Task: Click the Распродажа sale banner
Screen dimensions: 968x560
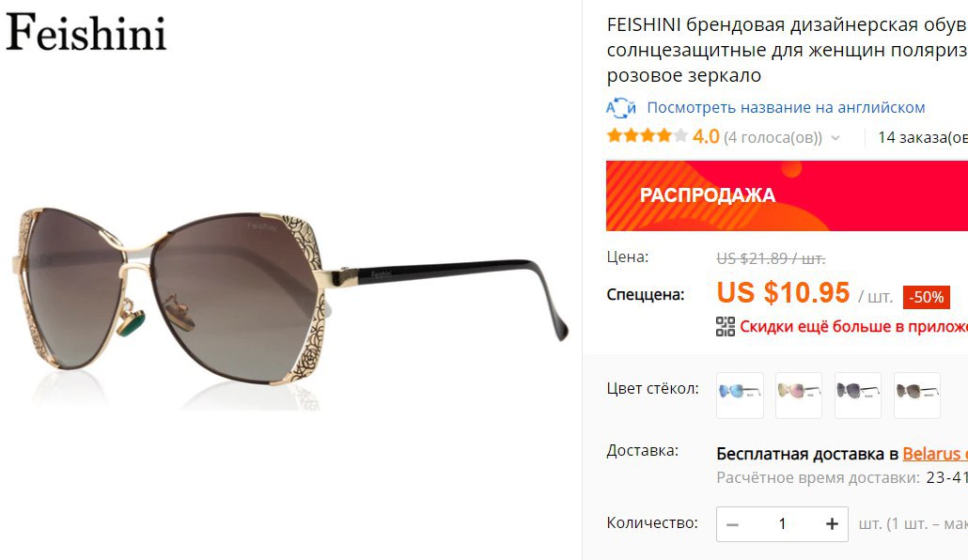Action: pos(788,195)
